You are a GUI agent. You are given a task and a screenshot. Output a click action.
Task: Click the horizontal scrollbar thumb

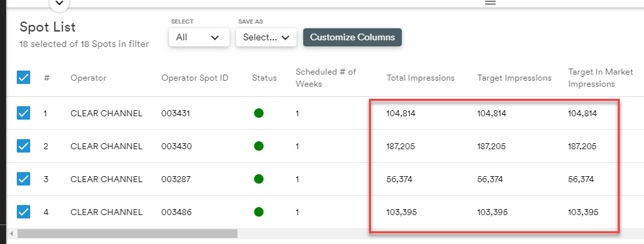(x=127, y=234)
